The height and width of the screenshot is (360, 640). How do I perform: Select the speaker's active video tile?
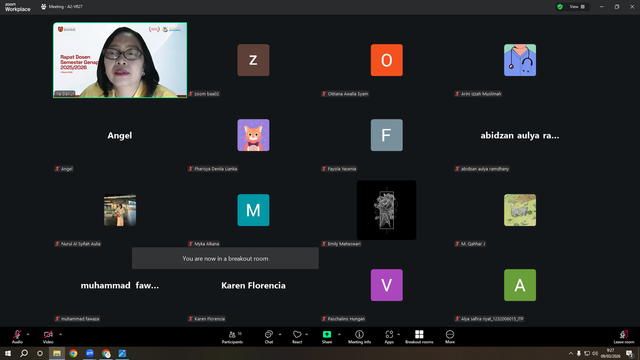[x=120, y=60]
